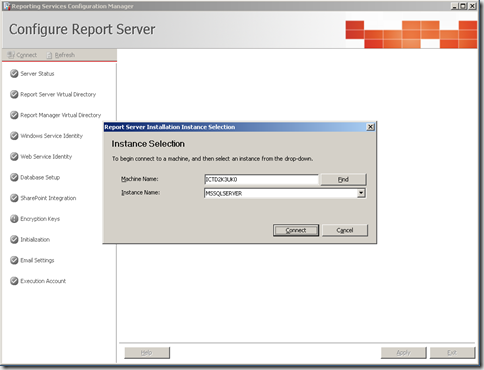This screenshot has height=370, width=484.
Task: Click the Connect toolbar button
Action: [22, 55]
